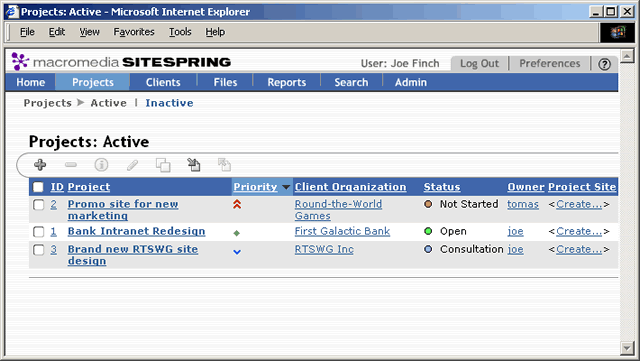Image resolution: width=640 pixels, height=361 pixels.
Task: Sort by the ID column header
Action: (x=57, y=187)
